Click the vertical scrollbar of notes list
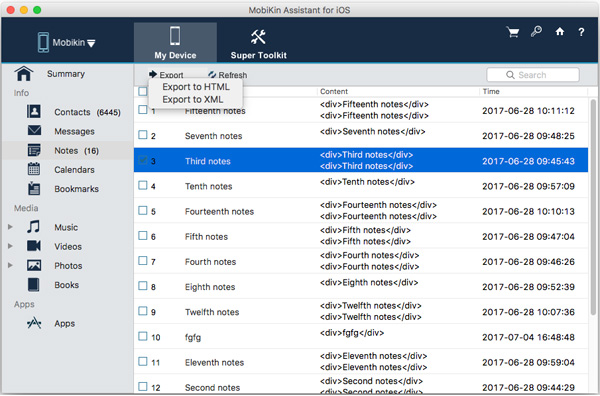The image size is (600, 396). [x=593, y=207]
